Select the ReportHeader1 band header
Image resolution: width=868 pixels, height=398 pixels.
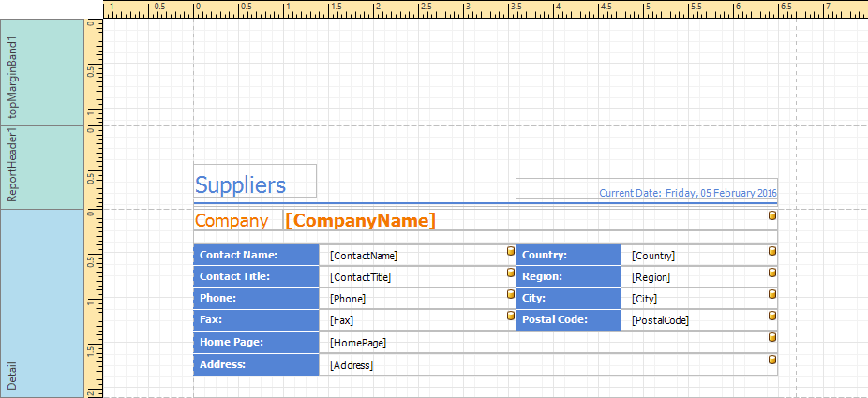41,167
